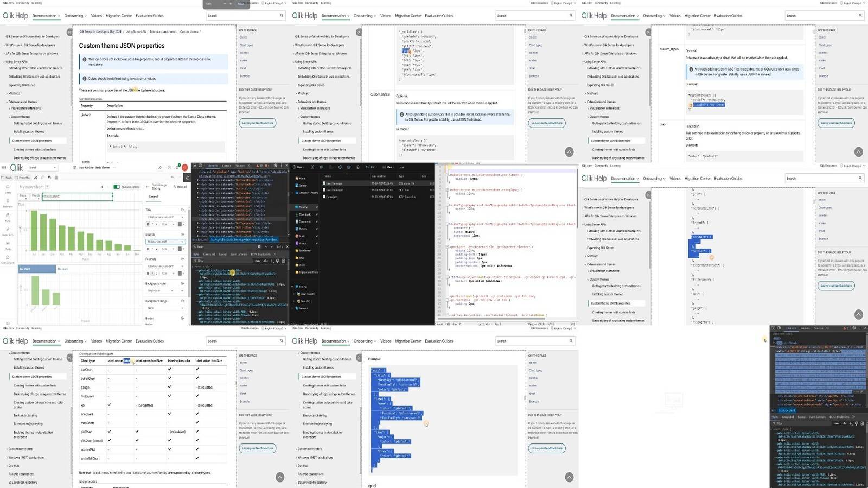This screenshot has height=488, width=868.
Task: Click the Rename icon in File Explorer toolbar
Action: (340, 167)
